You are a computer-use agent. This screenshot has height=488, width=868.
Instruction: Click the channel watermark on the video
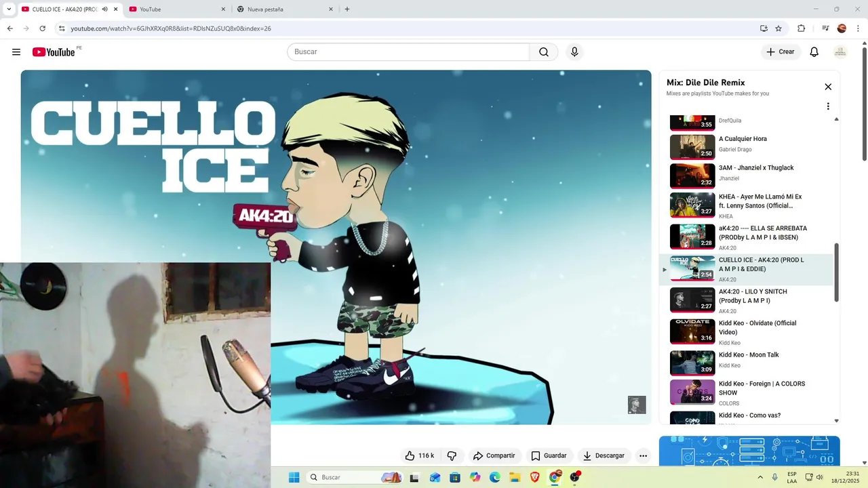pyautogui.click(x=637, y=405)
